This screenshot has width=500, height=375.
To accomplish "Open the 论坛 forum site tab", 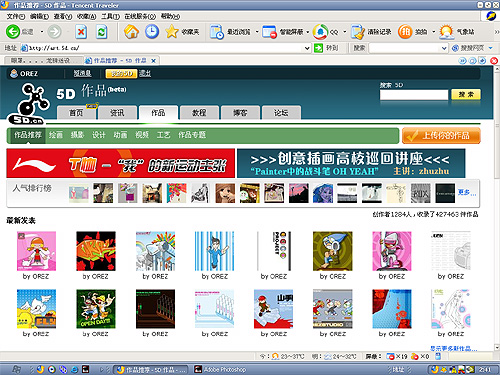I will tap(281, 113).
